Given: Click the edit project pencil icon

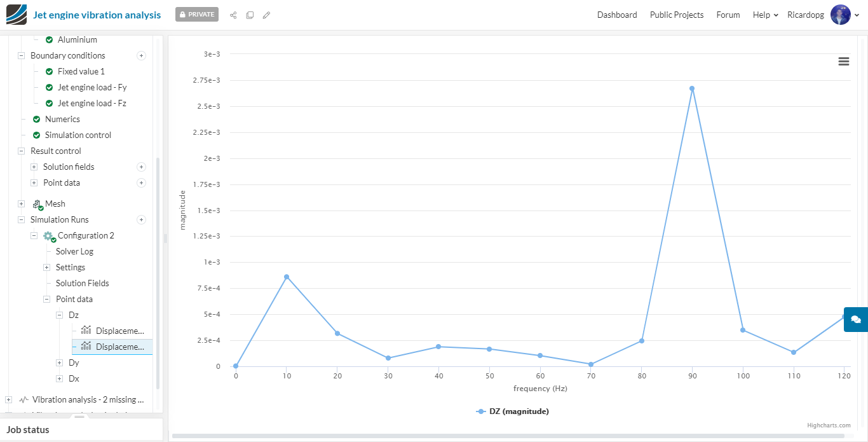Looking at the screenshot, I should (266, 15).
